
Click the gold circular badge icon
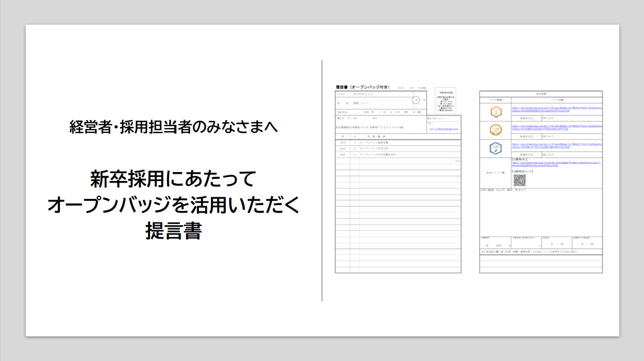tap(495, 130)
